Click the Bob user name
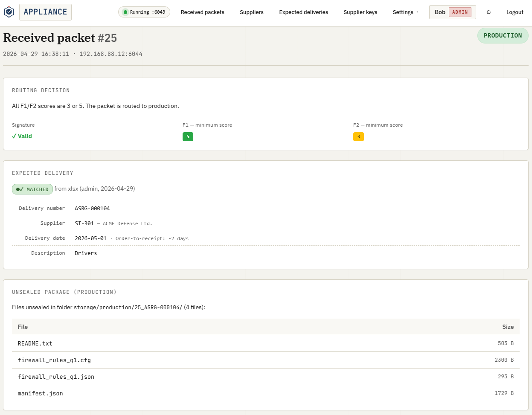Screen dimensions: 532x415 (x=440, y=12)
